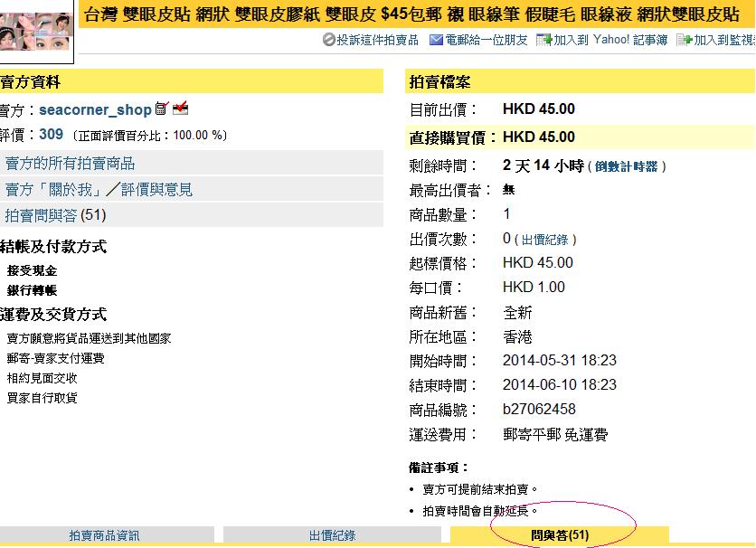Click the Yahoo! notepad calendar icon
756x548 pixels.
544,41
